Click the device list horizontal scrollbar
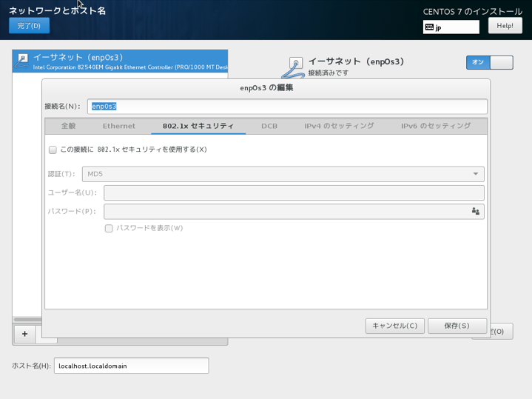The image size is (532, 399). click(27, 320)
